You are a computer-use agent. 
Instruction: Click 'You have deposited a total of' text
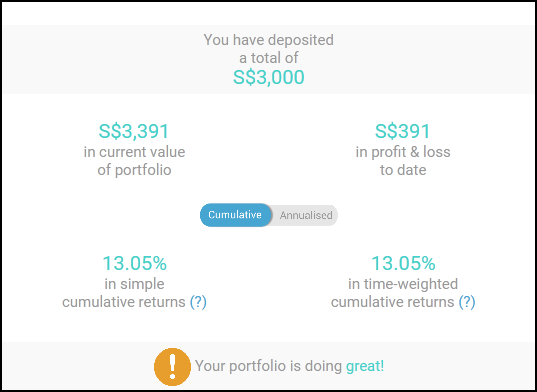268,49
